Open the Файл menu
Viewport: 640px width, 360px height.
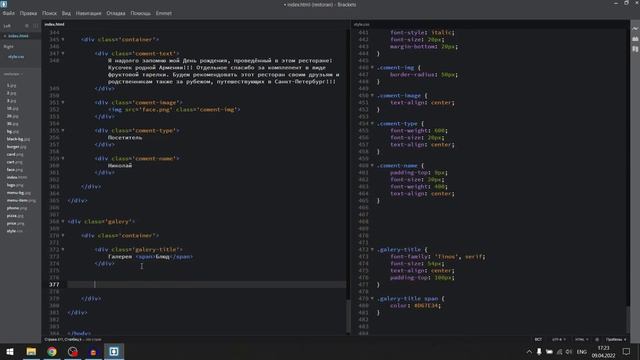click(9, 13)
